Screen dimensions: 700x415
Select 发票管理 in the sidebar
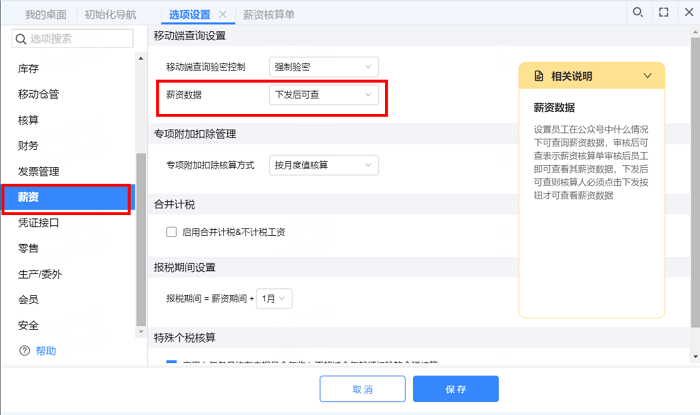coord(39,171)
